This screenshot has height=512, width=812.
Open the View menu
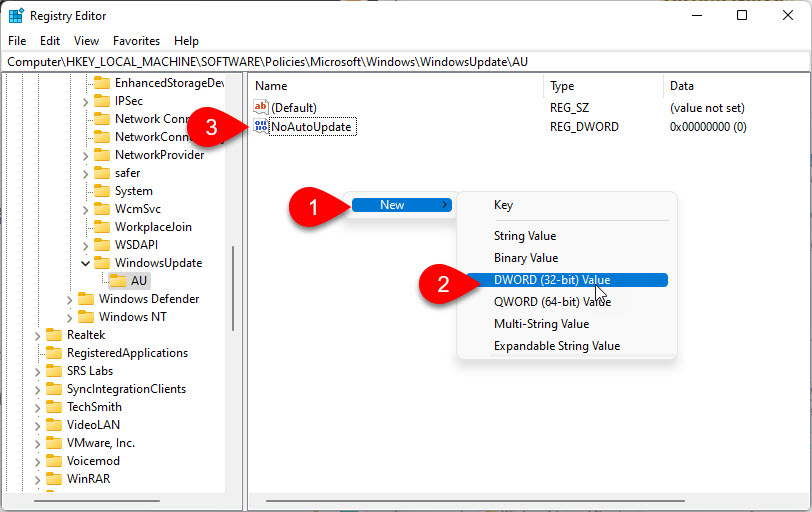(86, 41)
